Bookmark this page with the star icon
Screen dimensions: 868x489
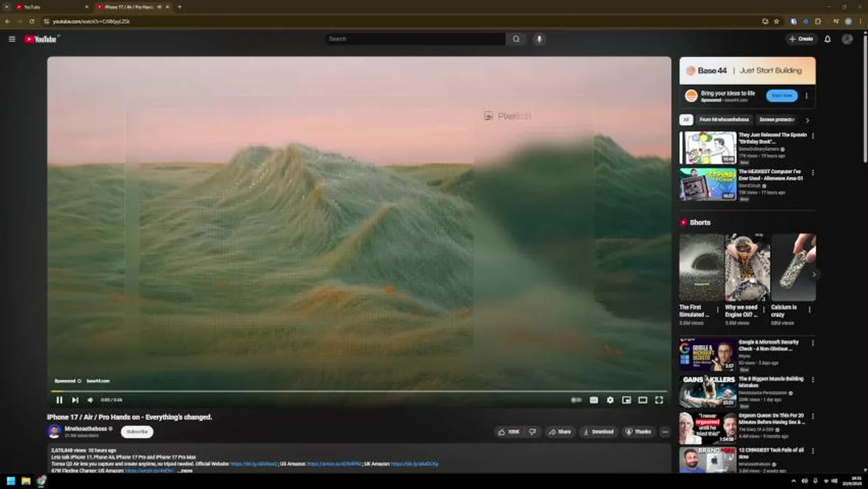[x=776, y=21]
